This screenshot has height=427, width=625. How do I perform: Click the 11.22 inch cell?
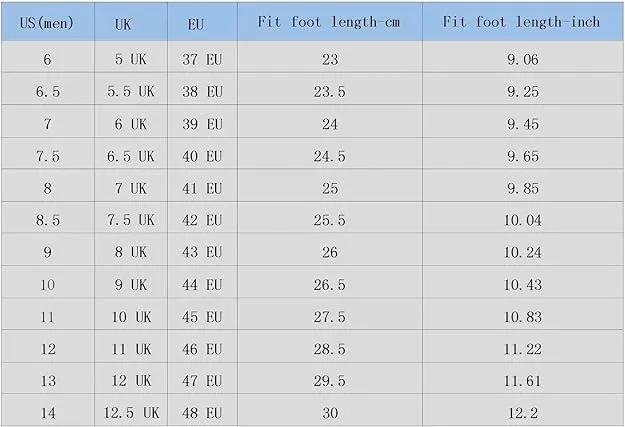point(523,349)
